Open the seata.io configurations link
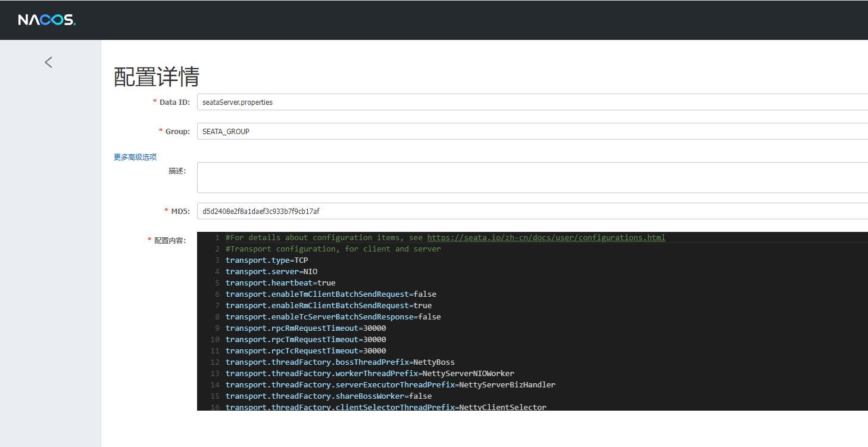The height and width of the screenshot is (447, 868). (x=546, y=237)
